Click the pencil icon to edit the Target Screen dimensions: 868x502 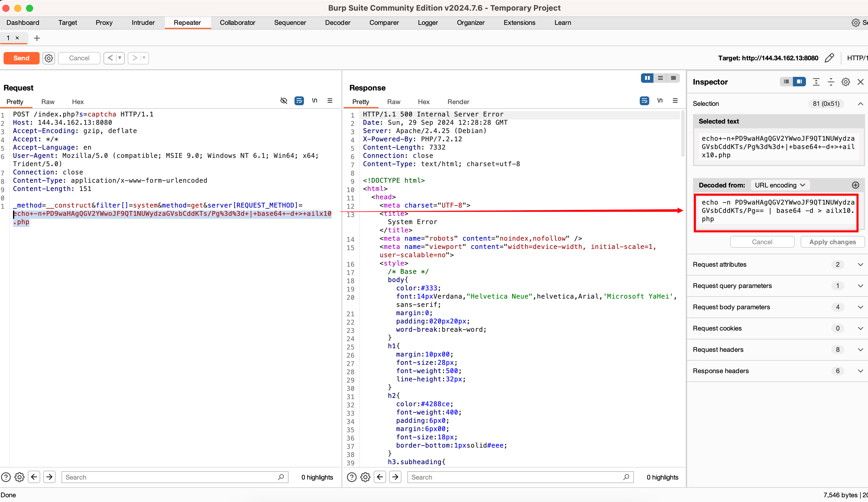tap(830, 58)
